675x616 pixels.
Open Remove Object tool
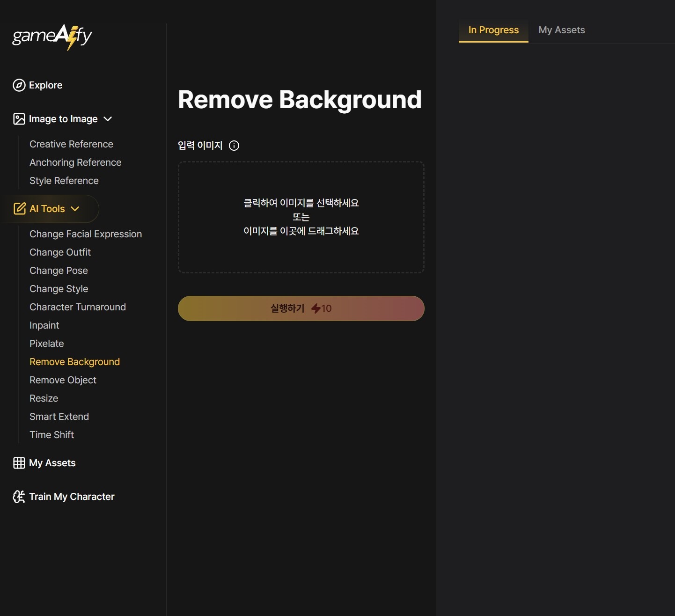(x=63, y=380)
